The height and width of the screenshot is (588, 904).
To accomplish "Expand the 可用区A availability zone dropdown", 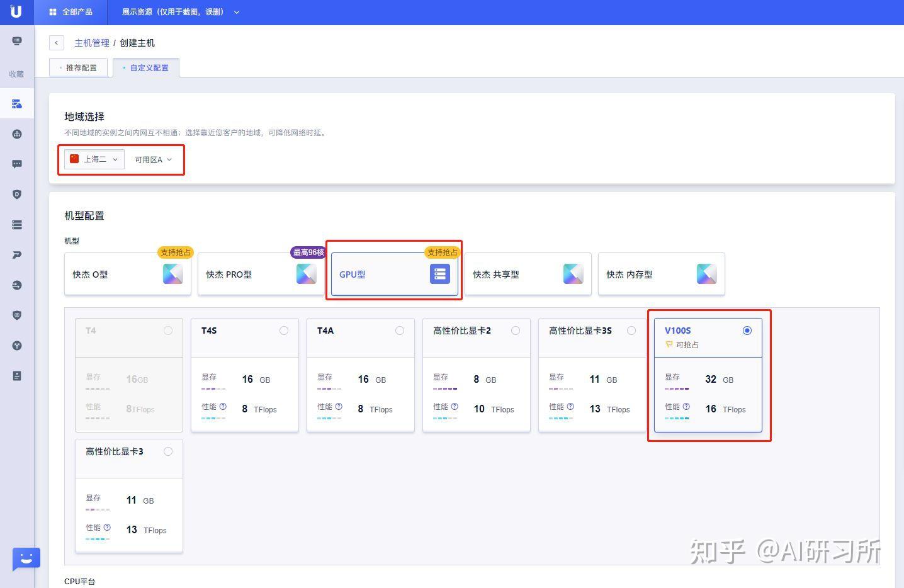I will point(153,159).
